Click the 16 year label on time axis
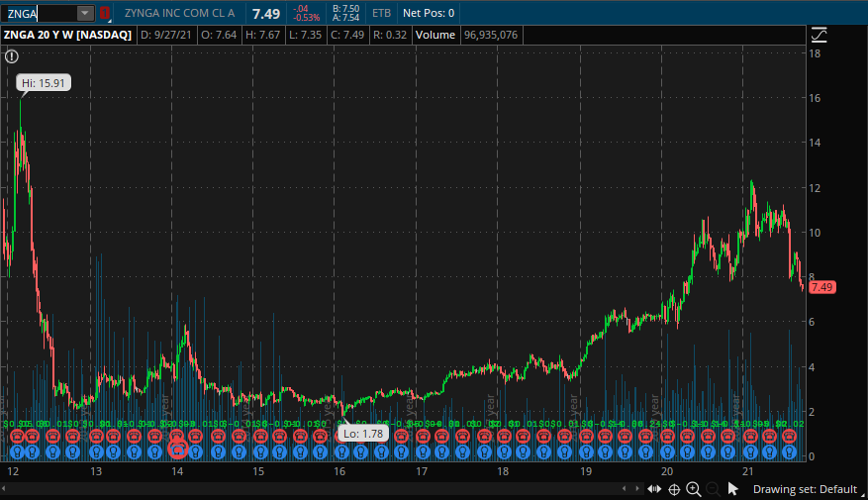 pyautogui.click(x=339, y=471)
